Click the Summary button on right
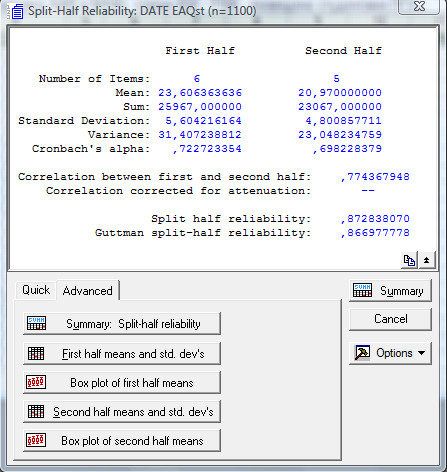This screenshot has height=472, width=447. [390, 291]
